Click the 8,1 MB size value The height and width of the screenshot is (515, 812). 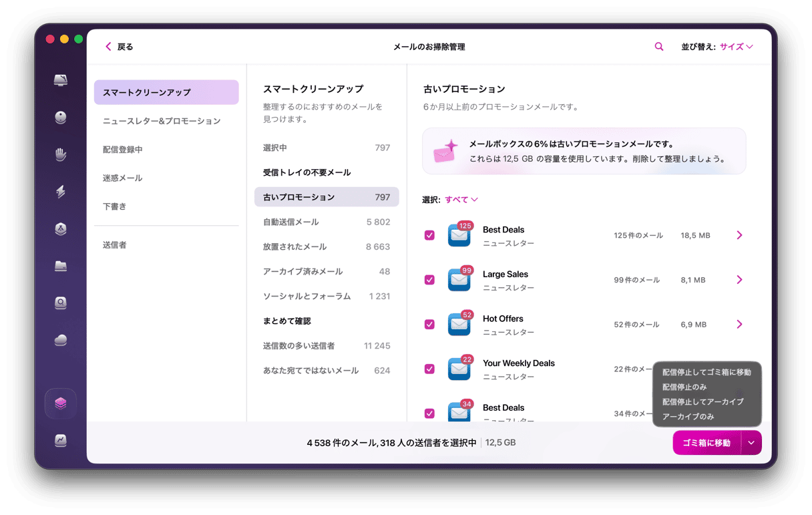pyautogui.click(x=693, y=280)
